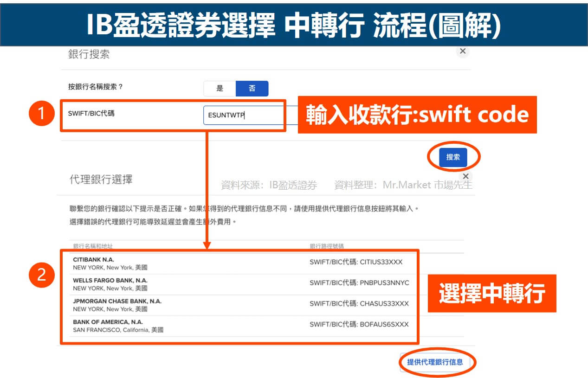This screenshot has width=588, height=378.
Task: Close the 銀行搜索 dialog
Action: pyautogui.click(x=462, y=51)
